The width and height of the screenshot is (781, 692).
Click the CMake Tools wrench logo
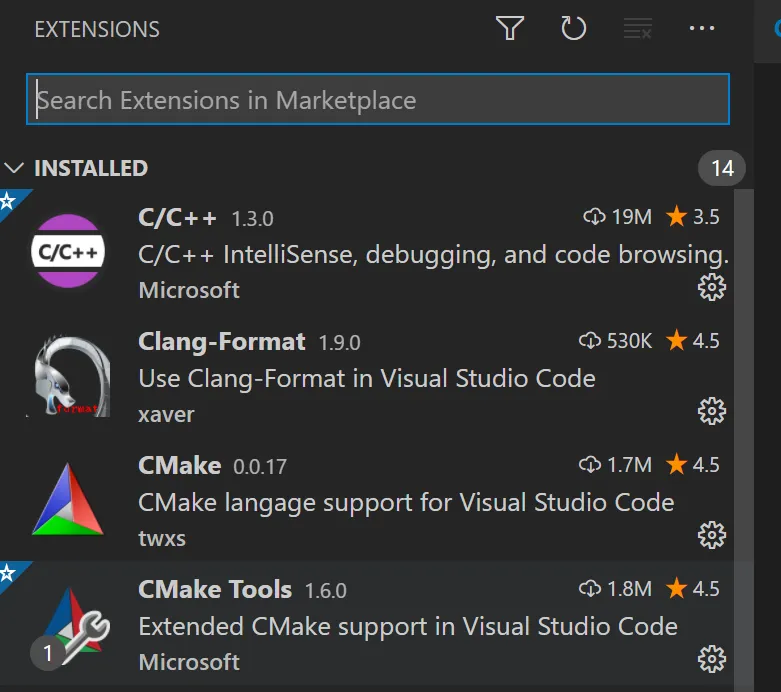tap(75, 625)
